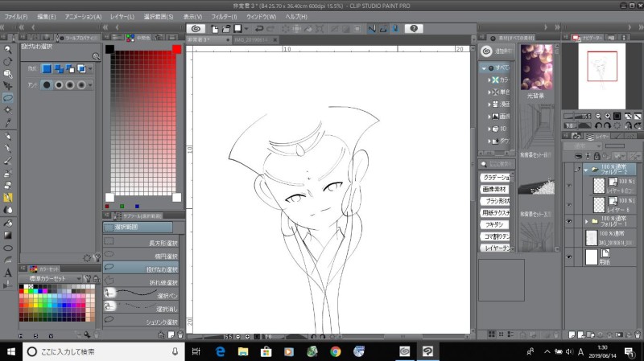Open file from the command bar
This screenshot has width=644, height=361.
click(x=226, y=29)
